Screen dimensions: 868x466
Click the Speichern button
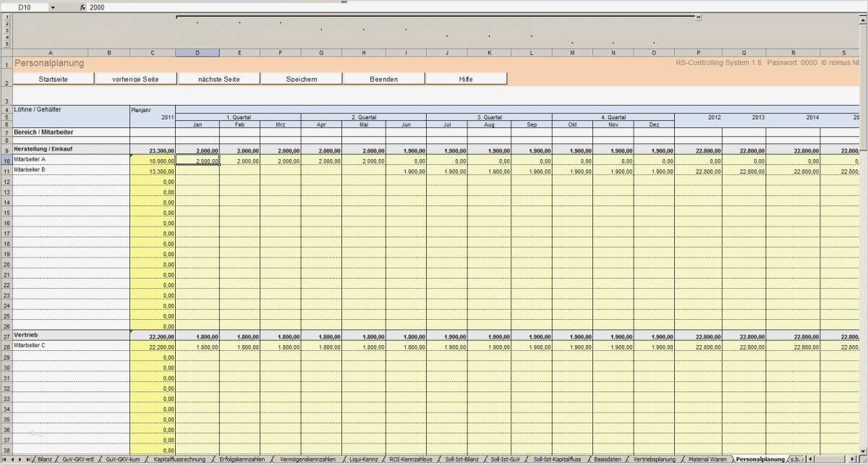click(x=301, y=78)
